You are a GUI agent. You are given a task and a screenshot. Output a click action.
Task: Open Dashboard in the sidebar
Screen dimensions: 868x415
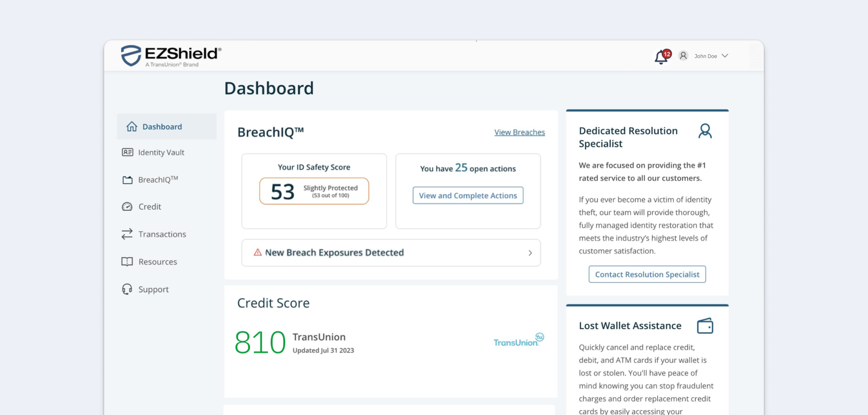(x=167, y=126)
